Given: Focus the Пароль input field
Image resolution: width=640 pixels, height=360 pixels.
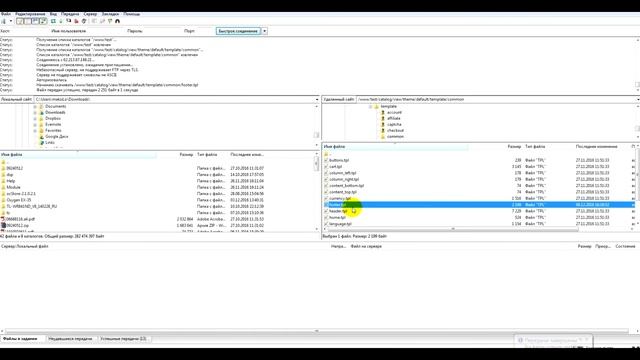Looking at the screenshot, I should point(162,31).
